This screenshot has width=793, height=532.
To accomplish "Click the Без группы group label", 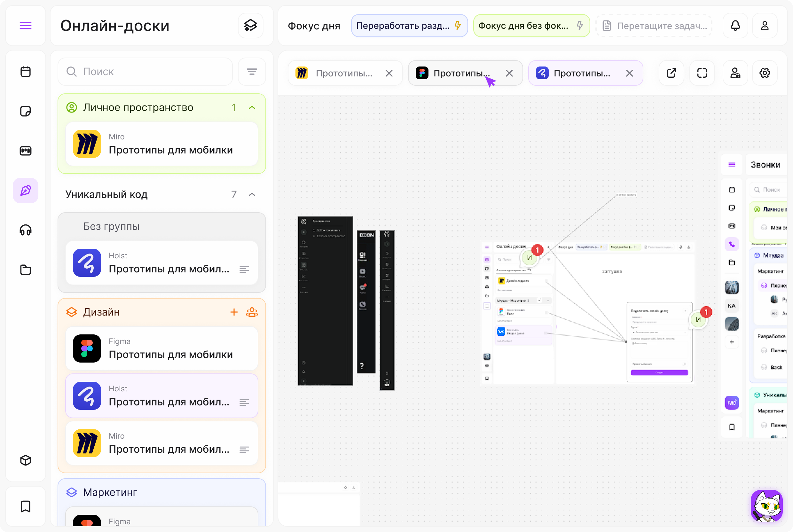I will [112, 227].
